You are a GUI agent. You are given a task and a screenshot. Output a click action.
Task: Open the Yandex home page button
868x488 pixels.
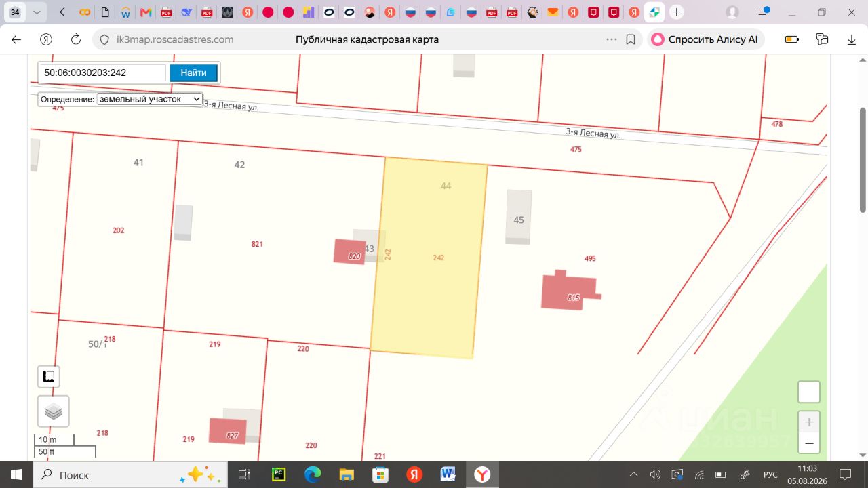pos(46,39)
